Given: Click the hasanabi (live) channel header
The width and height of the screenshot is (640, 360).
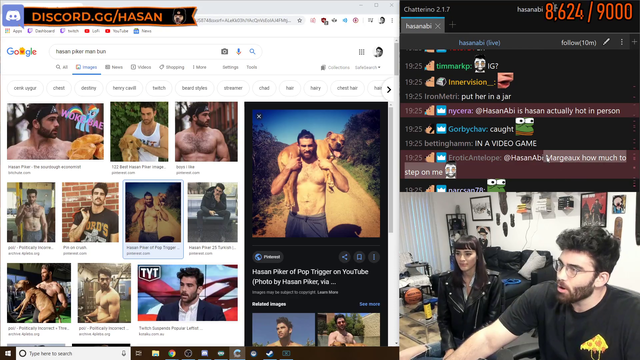Looking at the screenshot, I should 479,42.
